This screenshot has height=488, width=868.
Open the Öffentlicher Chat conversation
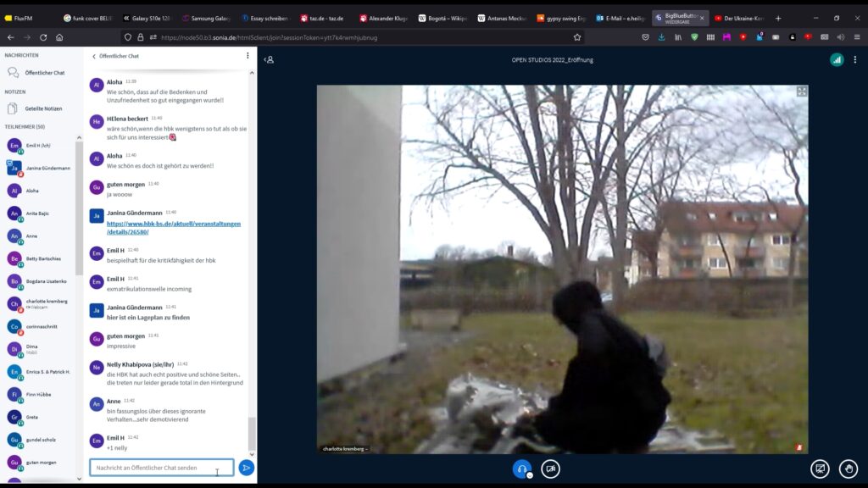(44, 73)
